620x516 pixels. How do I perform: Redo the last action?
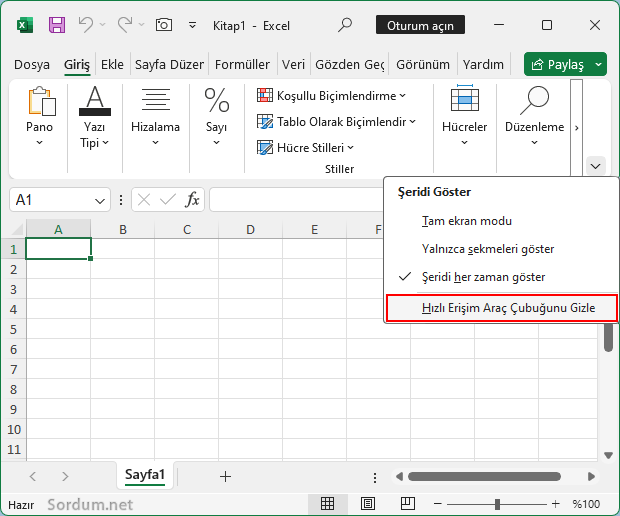(x=125, y=25)
